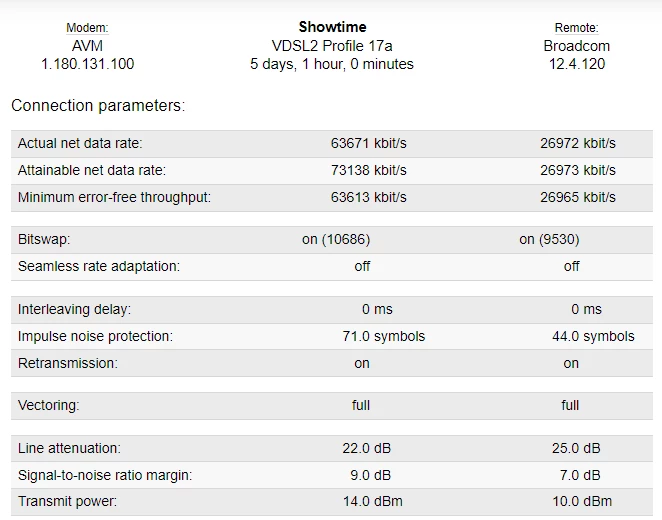The width and height of the screenshot is (662, 520).
Task: Click the 73138 kbit/s attainable rate value
Action: [x=369, y=171]
